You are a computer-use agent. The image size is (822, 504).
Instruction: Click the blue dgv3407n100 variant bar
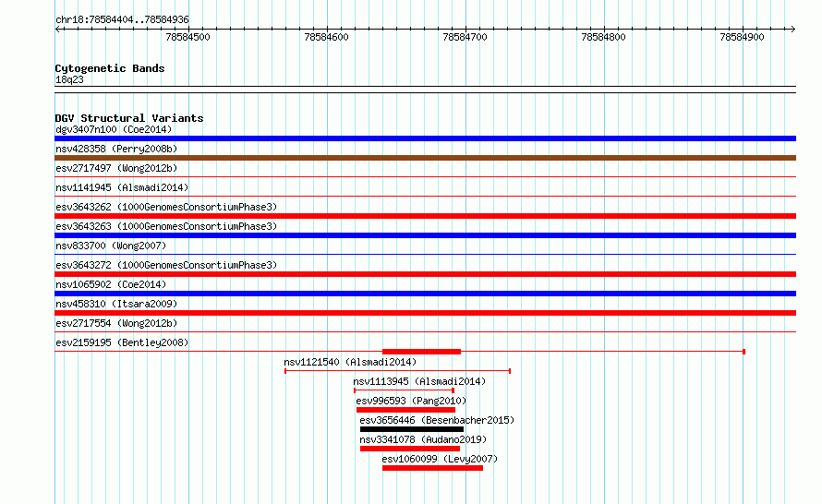coord(425,138)
